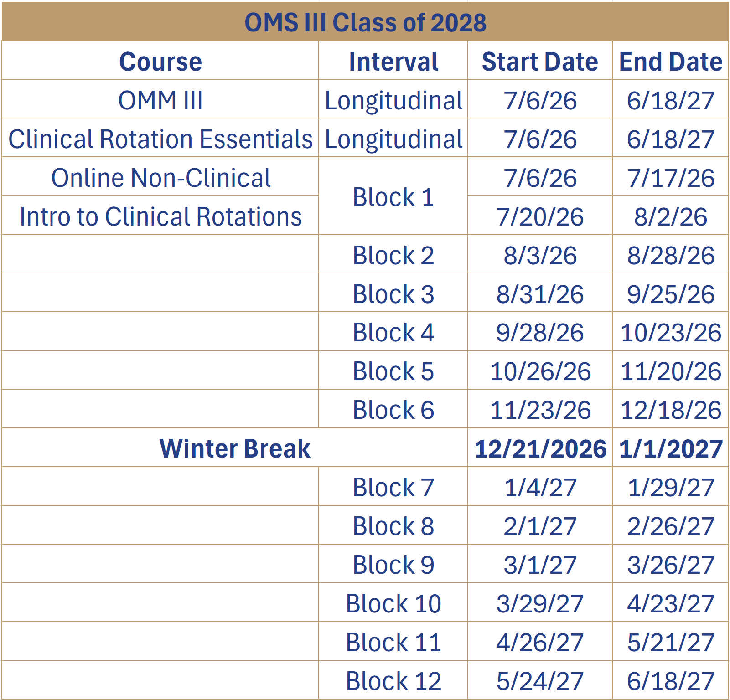The width and height of the screenshot is (730, 700).
Task: Click the Interval column header
Action: [393, 61]
